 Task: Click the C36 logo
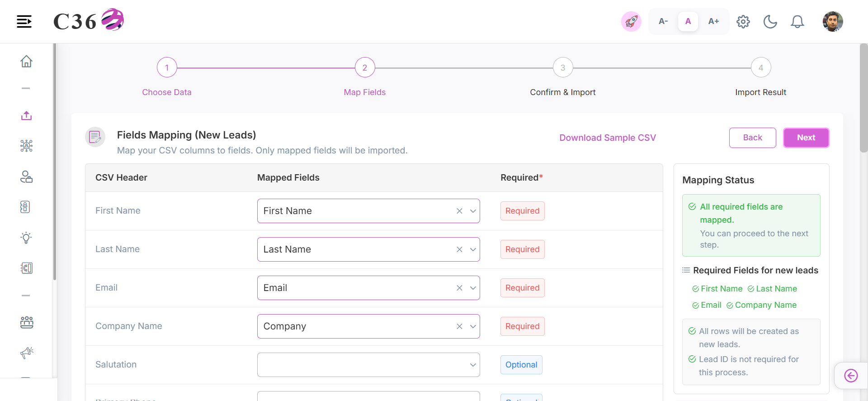pos(89,20)
